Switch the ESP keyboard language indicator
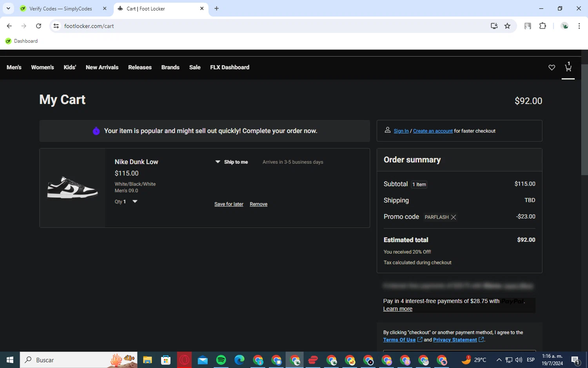588x368 pixels. click(x=531, y=360)
